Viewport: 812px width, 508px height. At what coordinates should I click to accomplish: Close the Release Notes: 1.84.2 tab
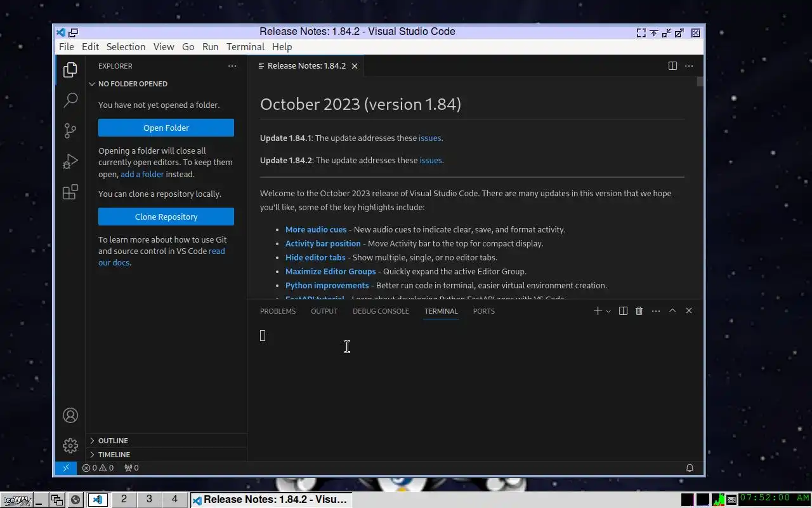[x=355, y=66]
